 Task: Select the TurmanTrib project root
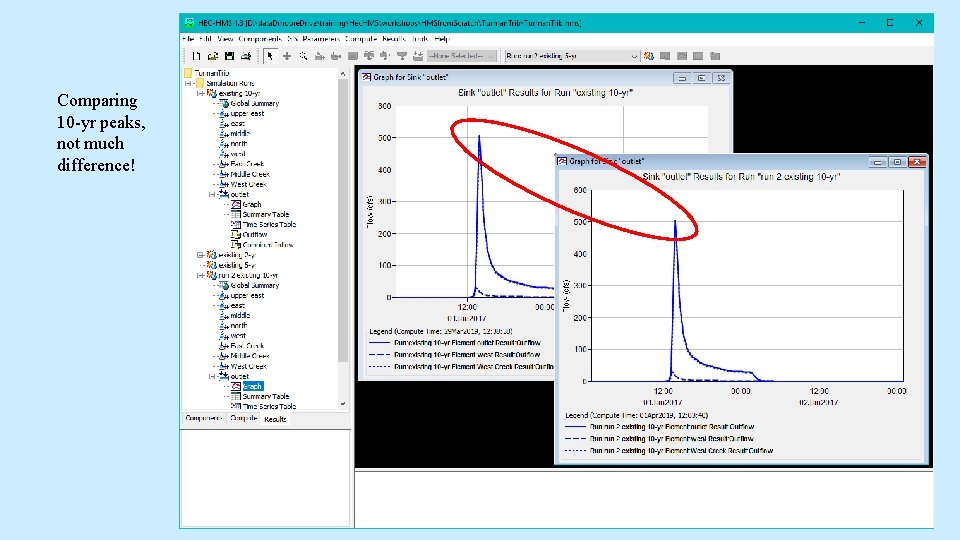point(212,73)
